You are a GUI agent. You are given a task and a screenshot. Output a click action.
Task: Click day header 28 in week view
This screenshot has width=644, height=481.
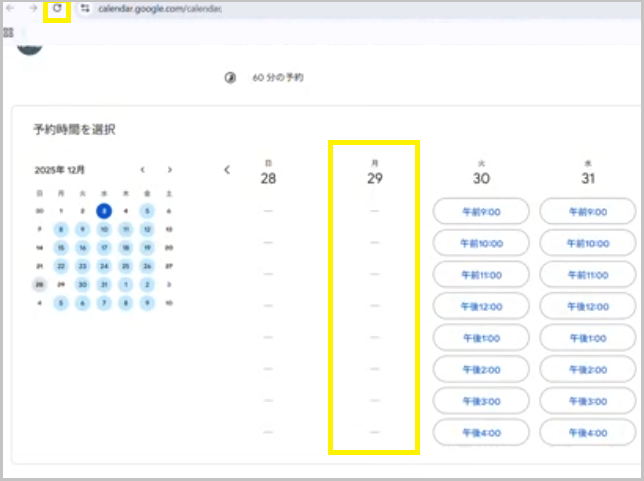click(268, 178)
